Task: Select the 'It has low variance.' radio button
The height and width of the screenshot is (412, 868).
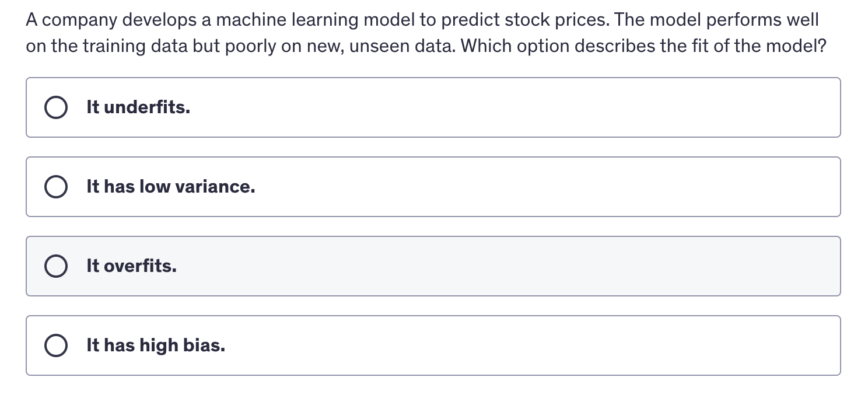Action: point(55,187)
